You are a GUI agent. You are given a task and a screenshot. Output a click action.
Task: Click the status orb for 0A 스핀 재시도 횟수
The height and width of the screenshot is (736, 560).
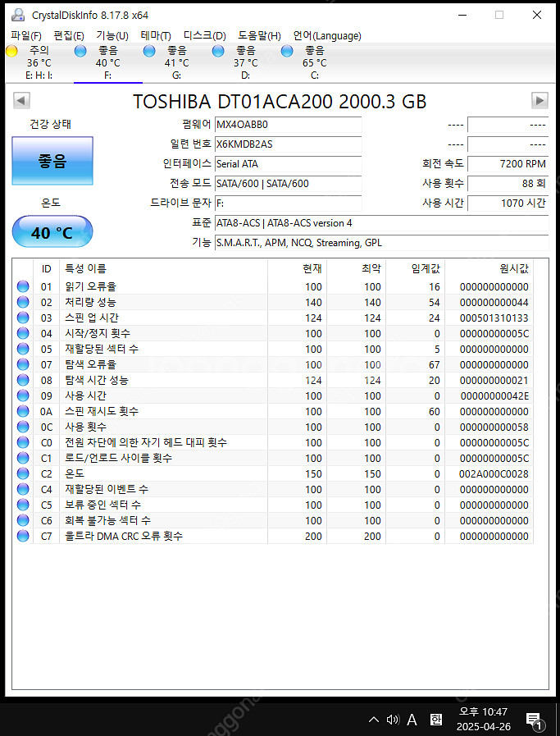pos(22,411)
